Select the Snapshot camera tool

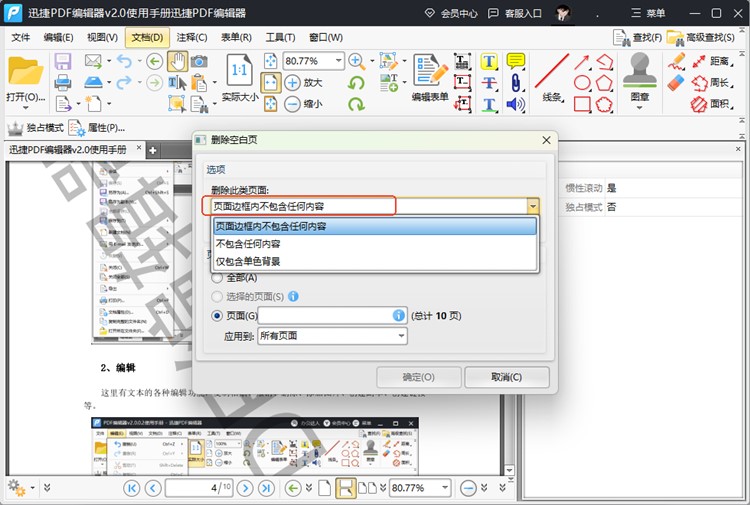pos(199,61)
